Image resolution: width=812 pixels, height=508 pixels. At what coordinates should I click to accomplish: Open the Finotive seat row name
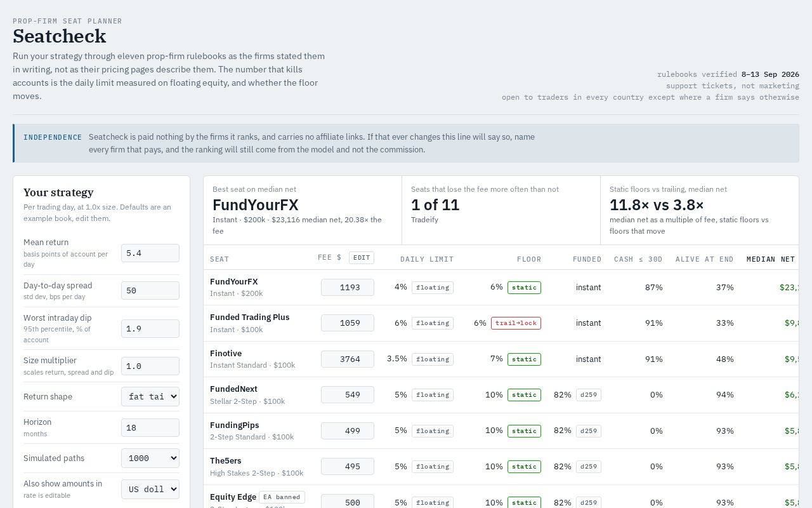click(226, 353)
